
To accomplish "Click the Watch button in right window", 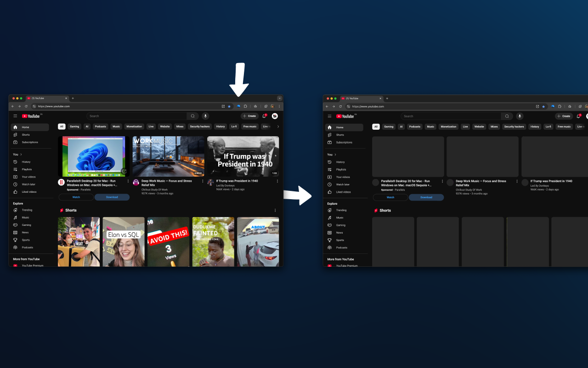I will click(390, 197).
